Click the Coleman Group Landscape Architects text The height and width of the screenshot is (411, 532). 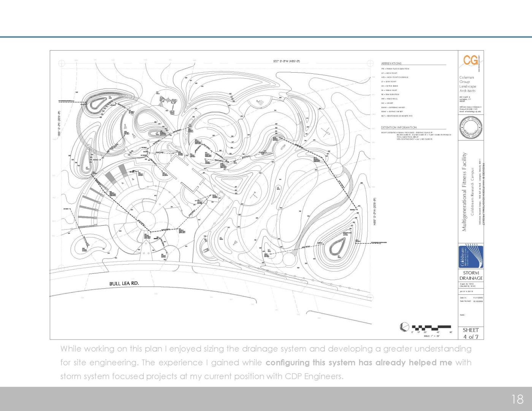467,84
